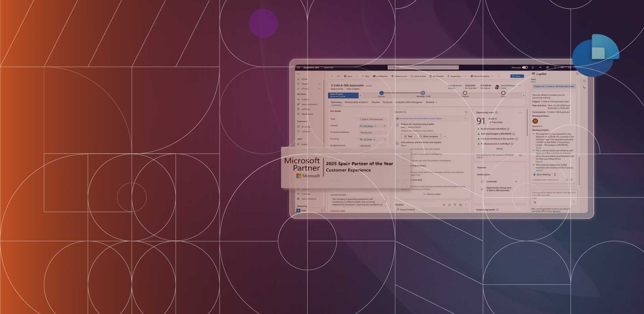Open Accelerate Revenue Generation using Copilot link
This screenshot has height=314, width=644.
click(x=420, y=118)
